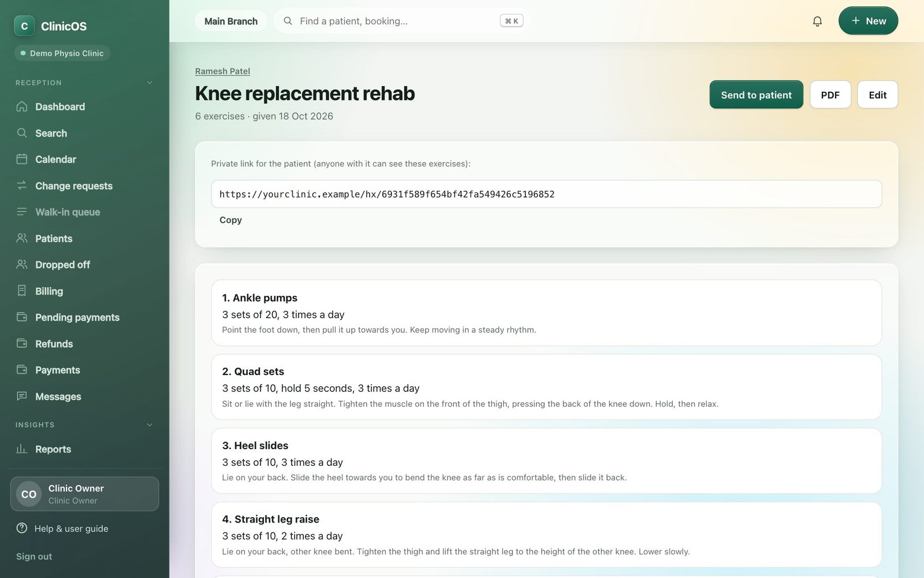Click the Refunds wallet icon
The width and height of the screenshot is (924, 578).
point(22,343)
